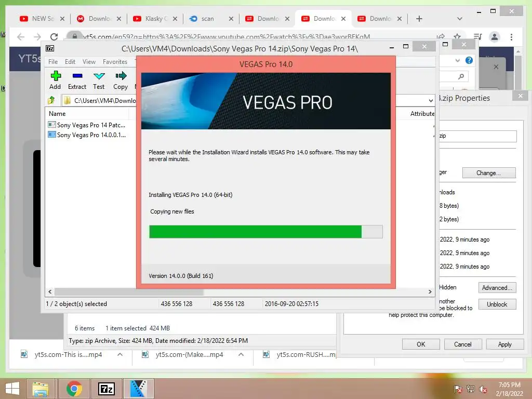Image resolution: width=532 pixels, height=399 pixels.
Task: Click the Copy toolbar icon in 7-Zip
Action: coord(121,81)
